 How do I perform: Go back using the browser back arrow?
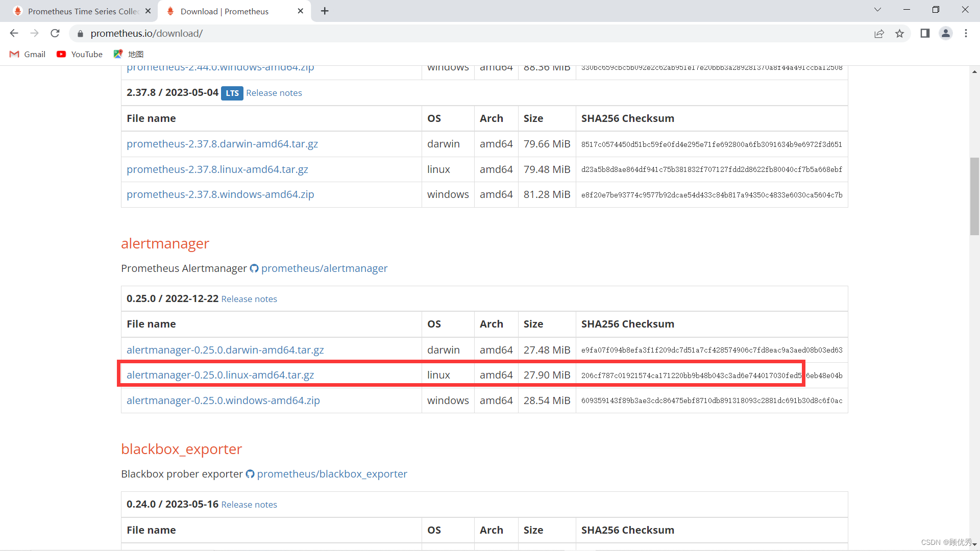pos(14,33)
